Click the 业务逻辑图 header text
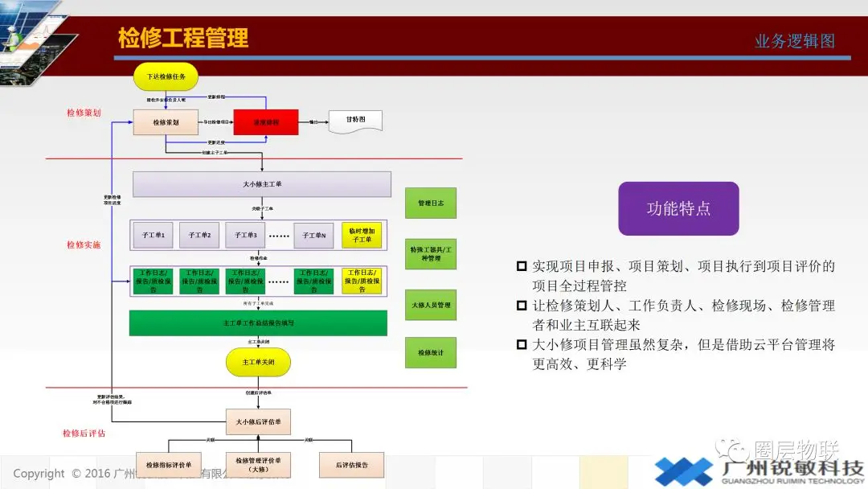This screenshot has width=868, height=489. click(x=794, y=41)
